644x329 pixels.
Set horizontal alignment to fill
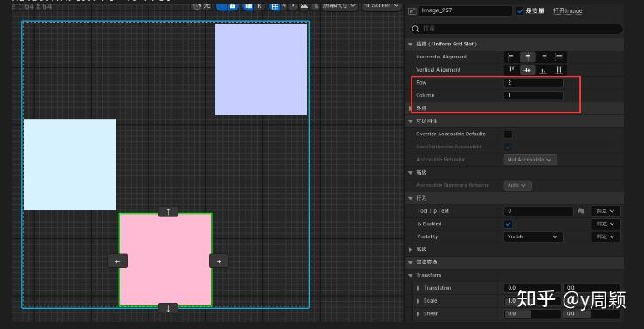click(559, 57)
